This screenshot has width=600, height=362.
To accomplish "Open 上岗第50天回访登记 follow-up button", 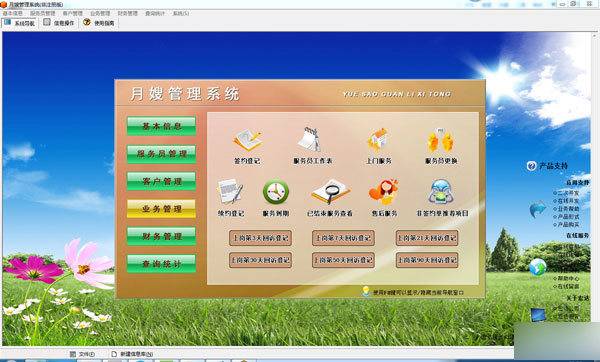I will pos(343,260).
